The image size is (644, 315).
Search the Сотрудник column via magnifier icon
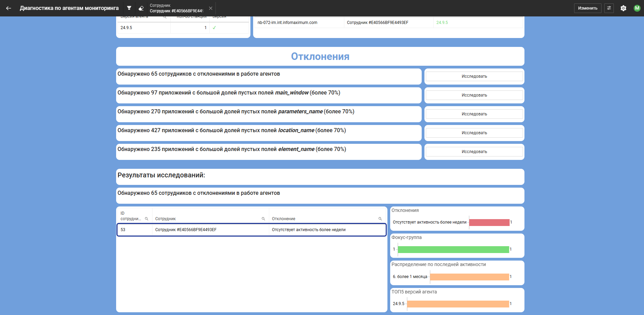pyautogui.click(x=263, y=219)
